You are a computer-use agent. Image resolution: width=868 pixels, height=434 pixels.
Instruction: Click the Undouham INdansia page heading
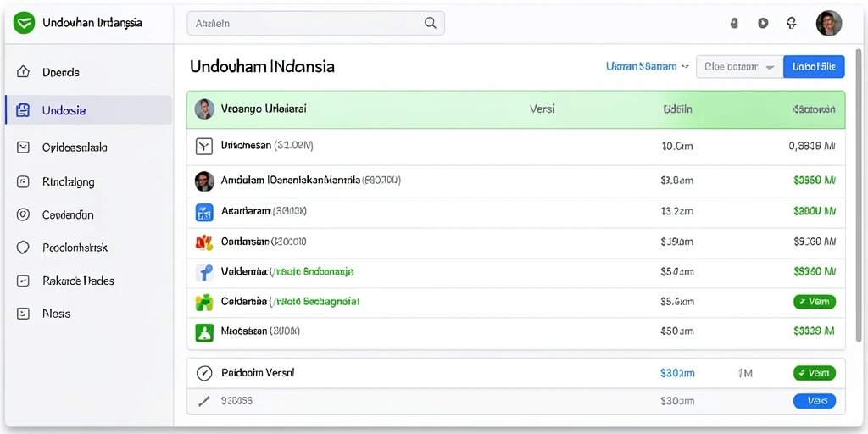[262, 67]
